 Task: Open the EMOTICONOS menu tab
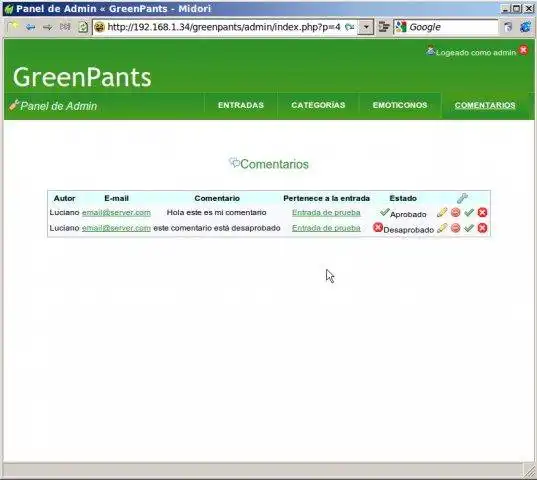[x=400, y=105]
